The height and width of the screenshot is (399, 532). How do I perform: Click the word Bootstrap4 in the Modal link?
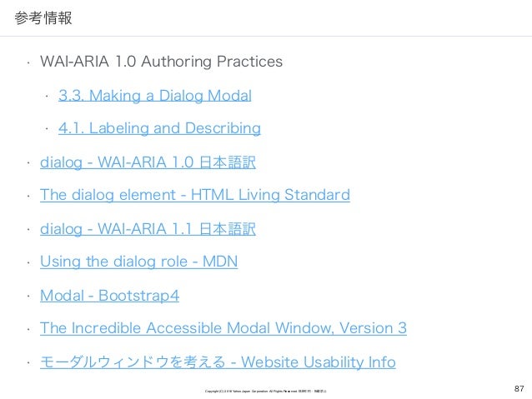[x=138, y=296]
